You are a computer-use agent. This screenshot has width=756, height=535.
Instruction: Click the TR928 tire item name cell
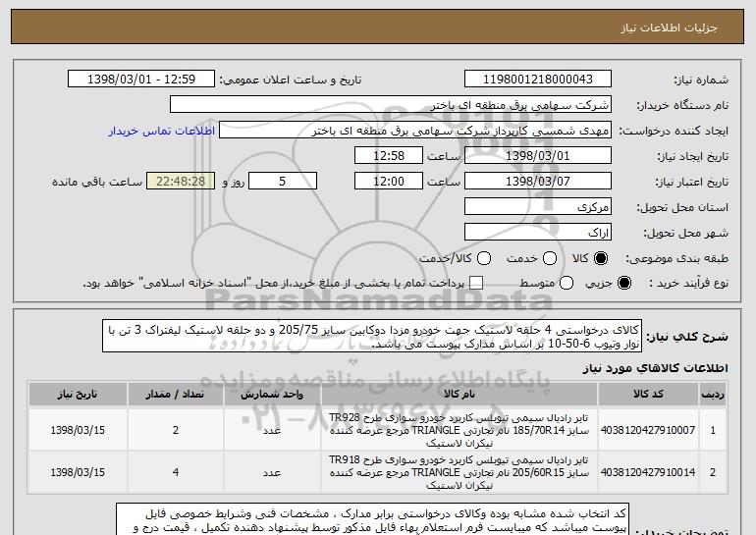pyautogui.click(x=459, y=430)
